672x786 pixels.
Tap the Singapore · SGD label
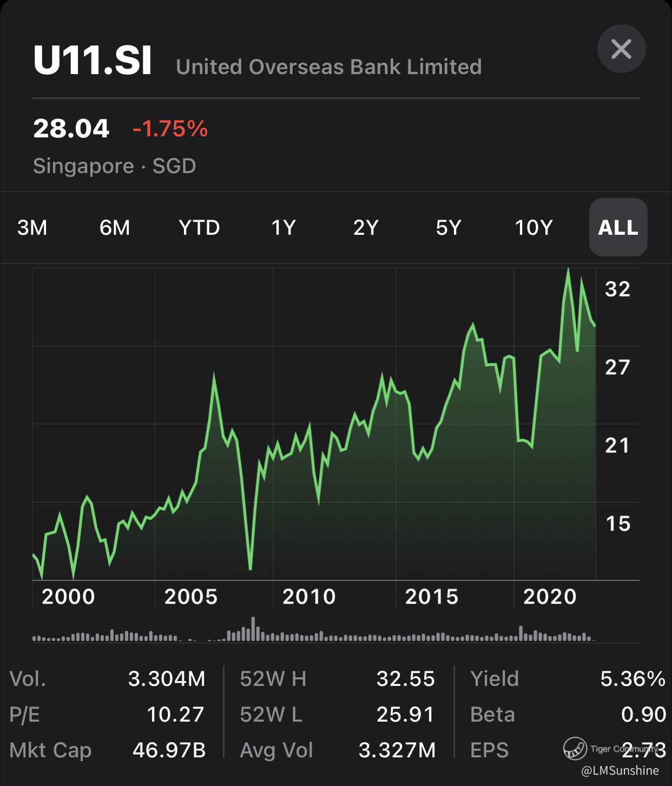[114, 166]
